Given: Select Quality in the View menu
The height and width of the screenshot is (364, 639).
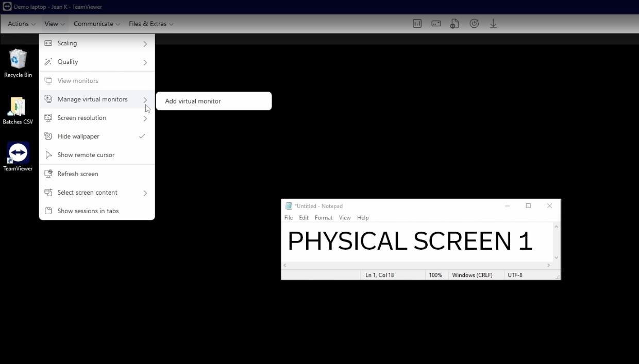Looking at the screenshot, I should coord(97,62).
